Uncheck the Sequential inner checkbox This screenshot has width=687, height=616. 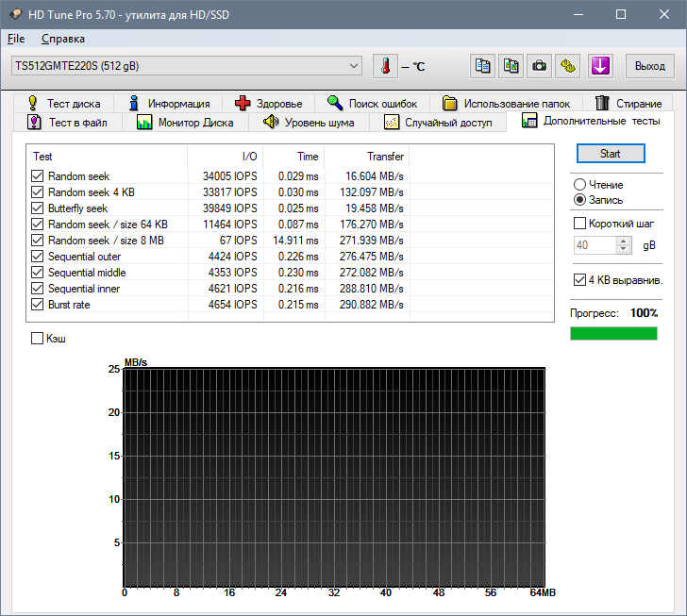37,289
